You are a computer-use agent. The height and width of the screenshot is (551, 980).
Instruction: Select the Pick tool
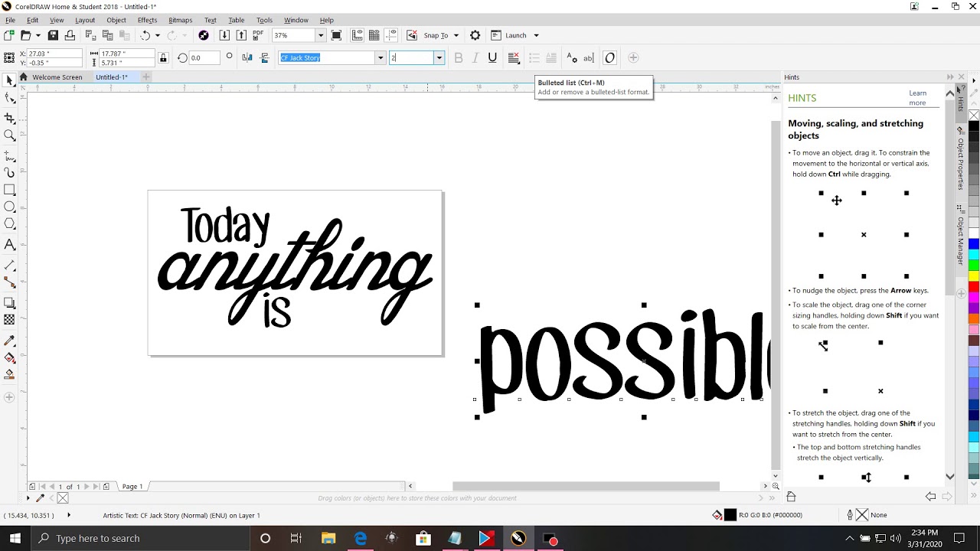9,80
